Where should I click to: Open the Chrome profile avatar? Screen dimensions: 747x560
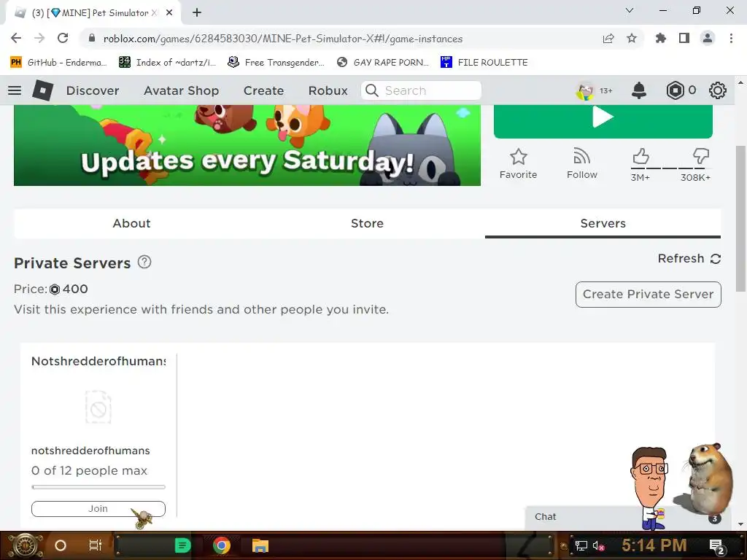708,38
